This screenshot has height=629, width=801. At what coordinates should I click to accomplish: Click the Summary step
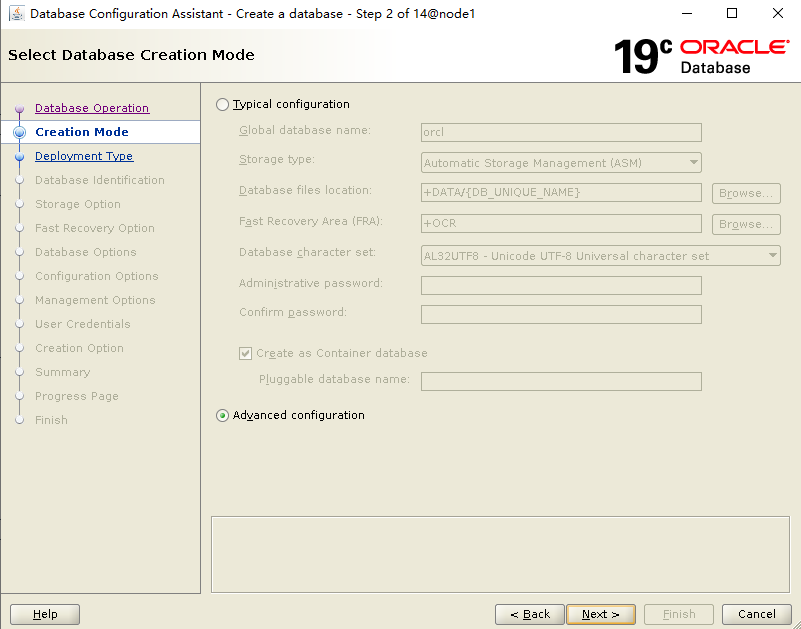pyautogui.click(x=62, y=372)
